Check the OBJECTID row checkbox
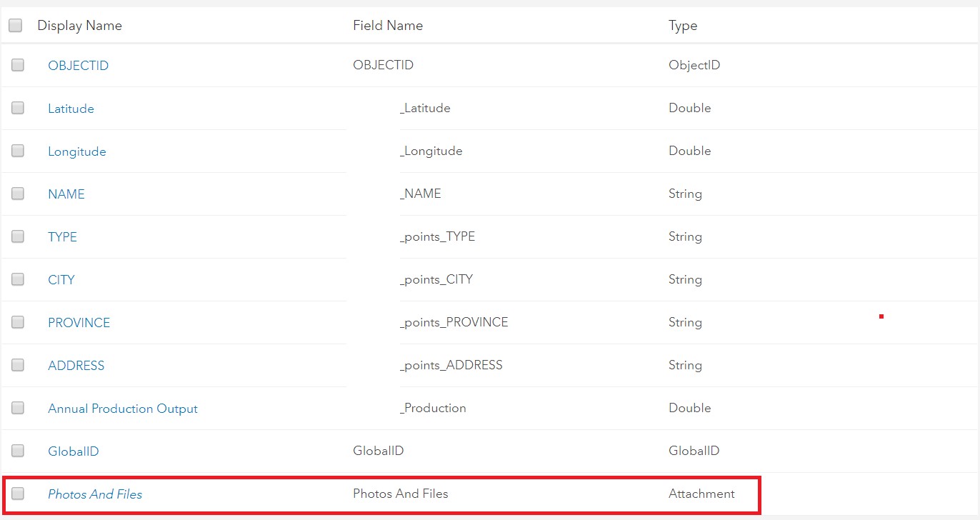 [18, 65]
